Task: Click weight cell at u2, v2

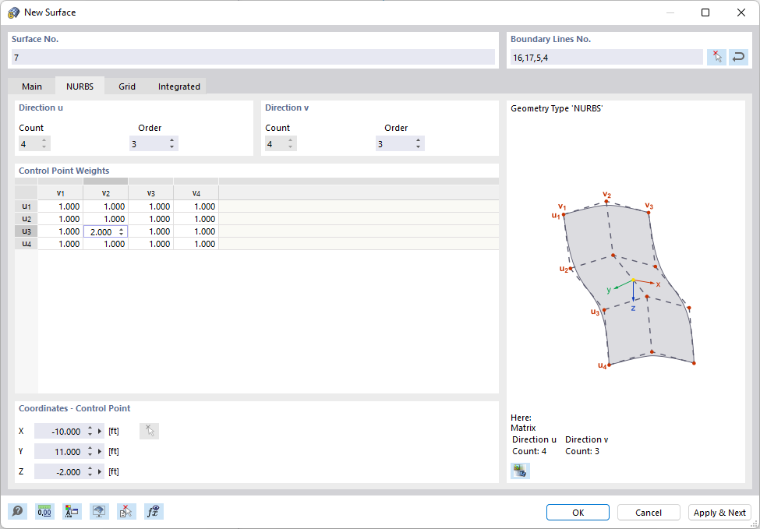Action: [x=106, y=219]
